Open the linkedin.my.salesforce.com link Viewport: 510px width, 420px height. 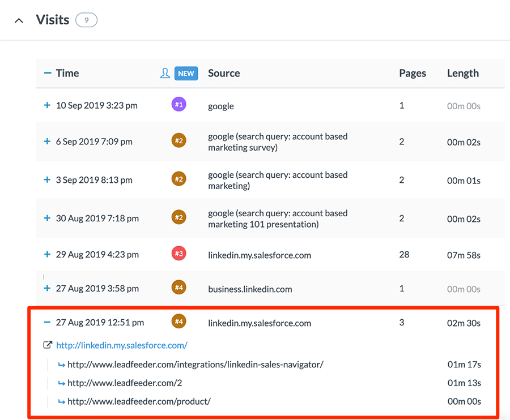pyautogui.click(x=122, y=345)
